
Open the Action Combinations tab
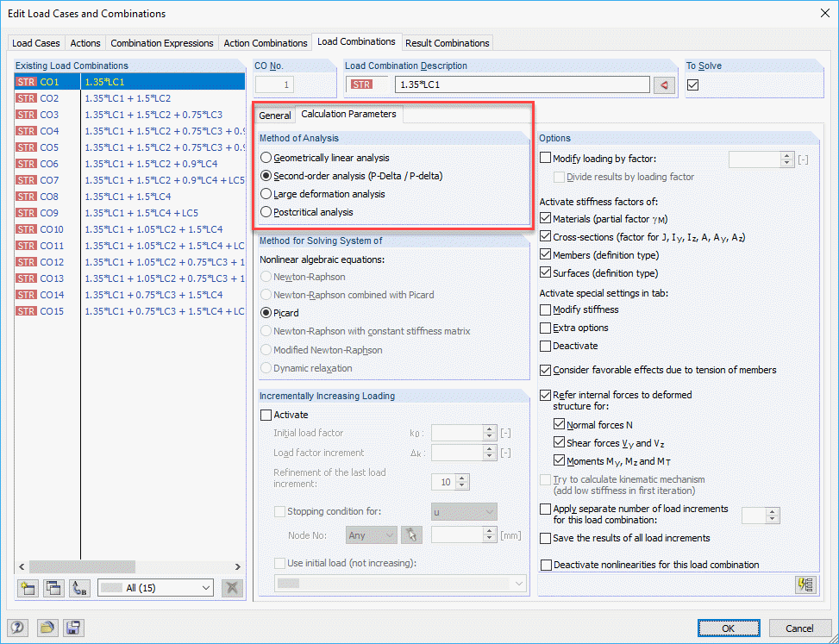[x=266, y=43]
